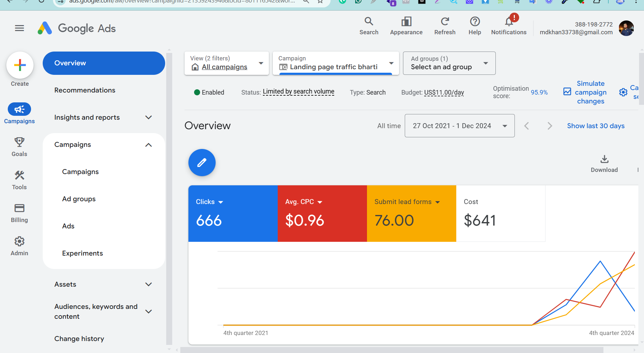Click the browser address bar URL
Screen dimensions: 644x353
(x=182, y=2)
